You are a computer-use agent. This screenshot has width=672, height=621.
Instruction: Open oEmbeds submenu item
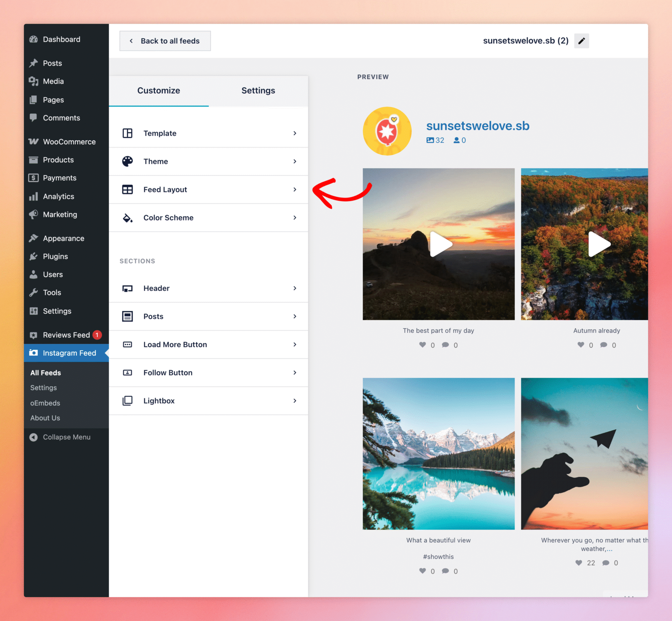click(45, 403)
